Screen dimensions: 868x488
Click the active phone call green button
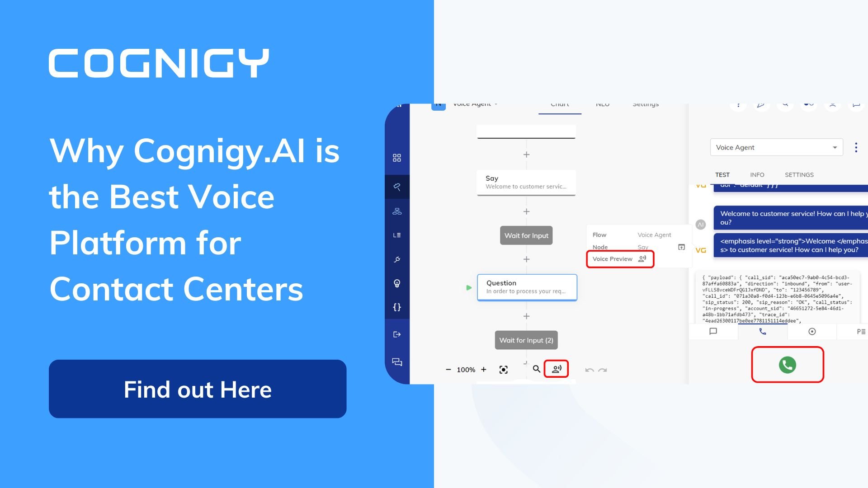coord(788,365)
